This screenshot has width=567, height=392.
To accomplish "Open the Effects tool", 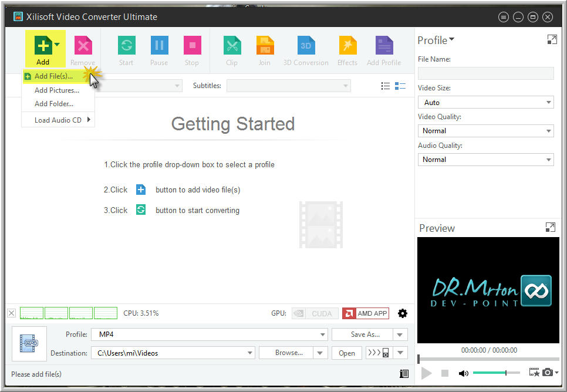I will tap(347, 46).
